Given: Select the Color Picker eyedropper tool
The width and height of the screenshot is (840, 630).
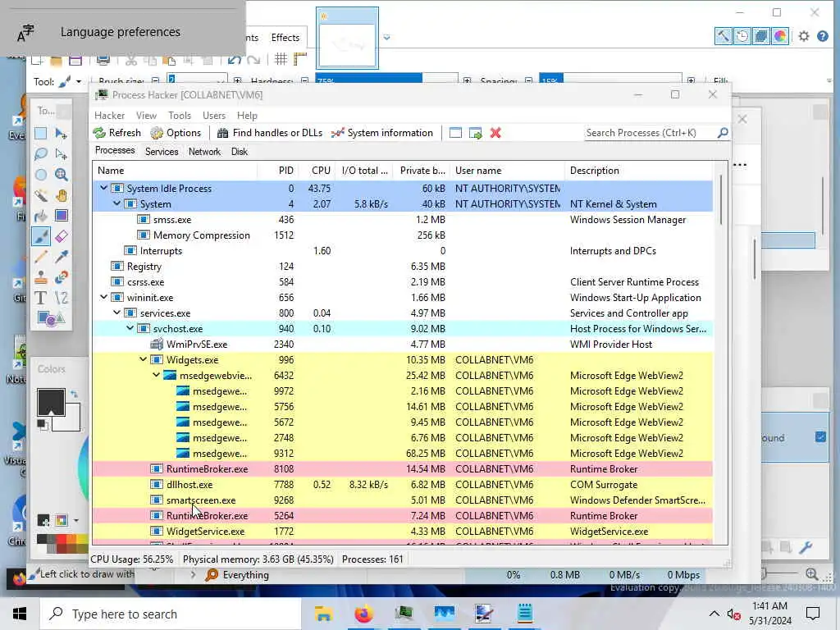Looking at the screenshot, I should pos(61,257).
